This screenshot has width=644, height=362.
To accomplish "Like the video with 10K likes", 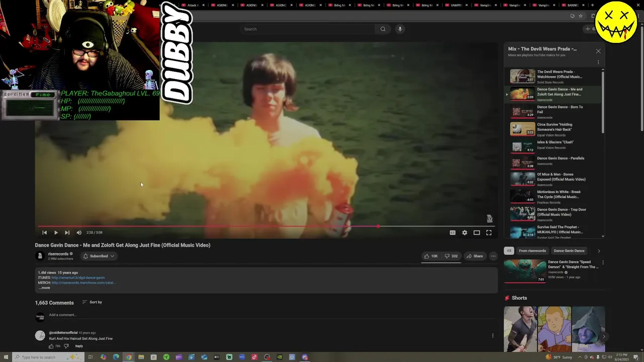I will pyautogui.click(x=430, y=256).
